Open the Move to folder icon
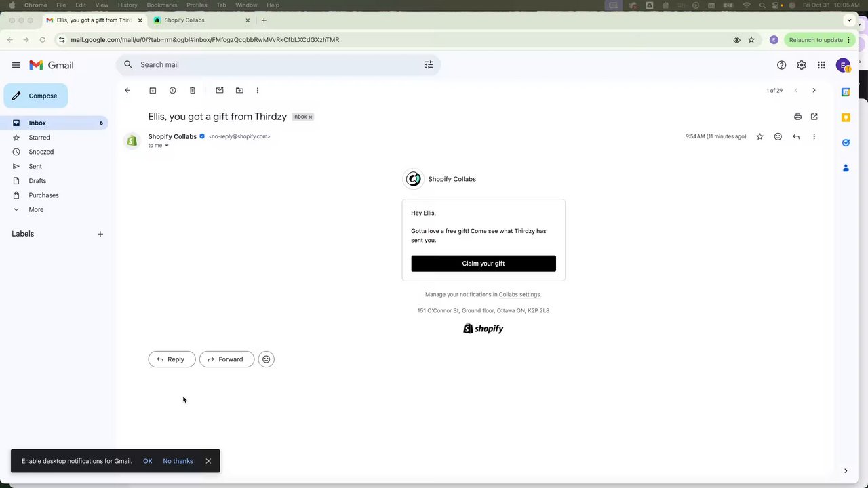Screen dimensions: 868x488 coord(239,90)
